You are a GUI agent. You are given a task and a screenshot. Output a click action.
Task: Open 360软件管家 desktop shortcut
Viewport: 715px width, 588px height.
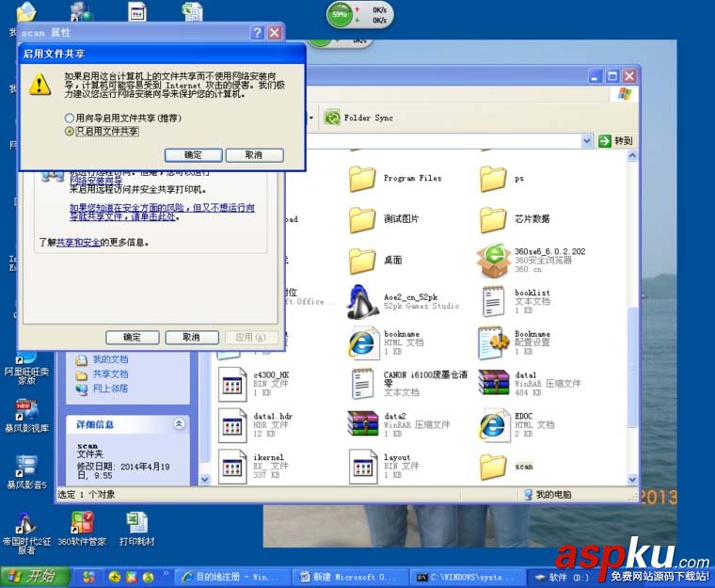[82, 529]
